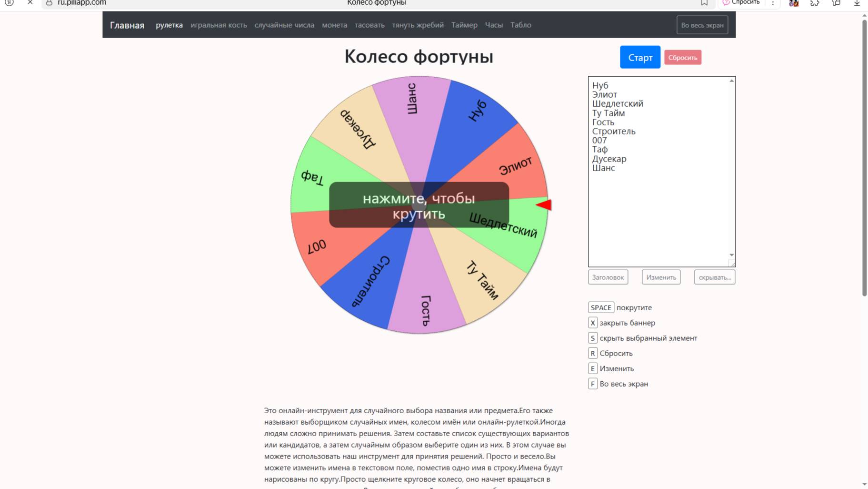Go to Главная in the top menu

coord(127,25)
